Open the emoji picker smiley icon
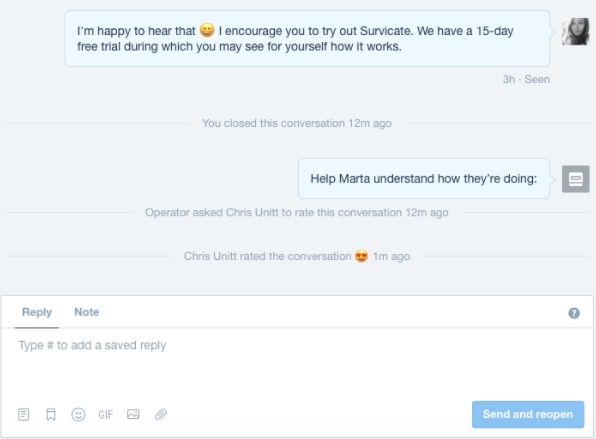This screenshot has width=596, height=439. (78, 414)
